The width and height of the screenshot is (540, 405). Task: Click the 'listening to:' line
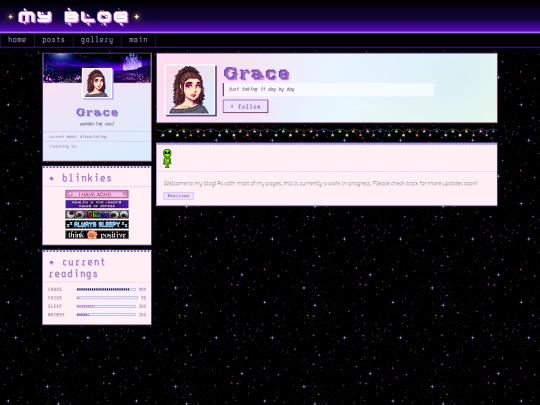(63, 146)
